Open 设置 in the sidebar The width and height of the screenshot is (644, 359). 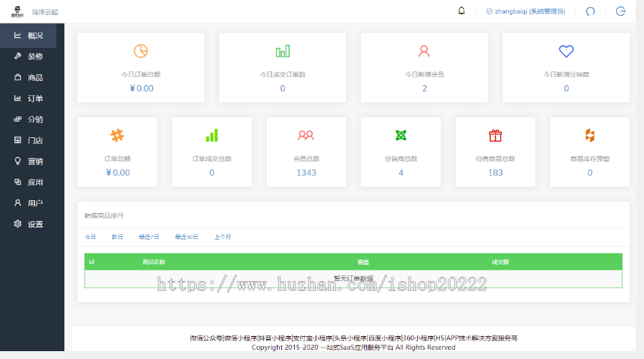[29, 224]
